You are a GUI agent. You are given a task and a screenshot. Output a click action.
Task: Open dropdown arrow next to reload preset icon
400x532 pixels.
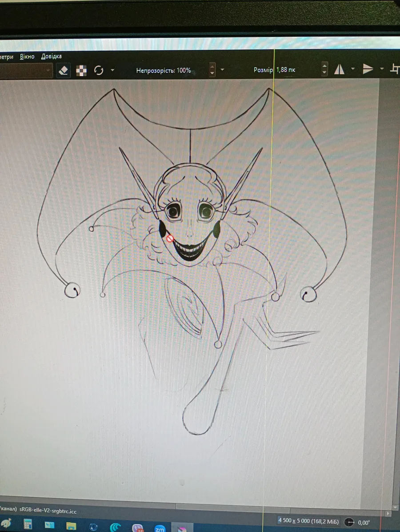112,70
